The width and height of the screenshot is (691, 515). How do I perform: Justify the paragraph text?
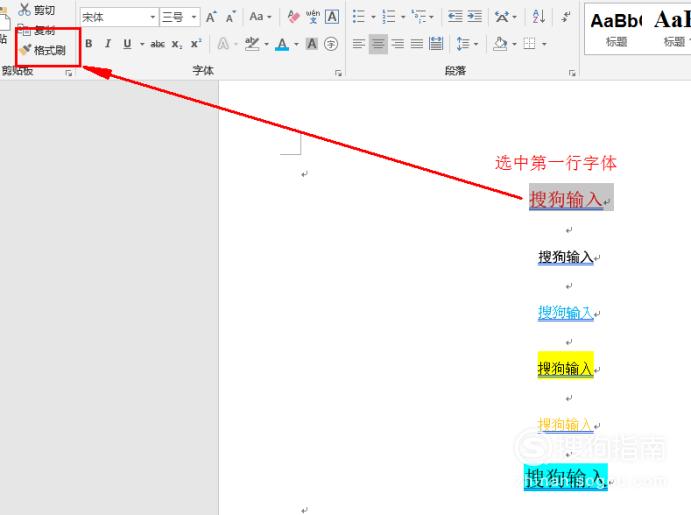pos(416,44)
